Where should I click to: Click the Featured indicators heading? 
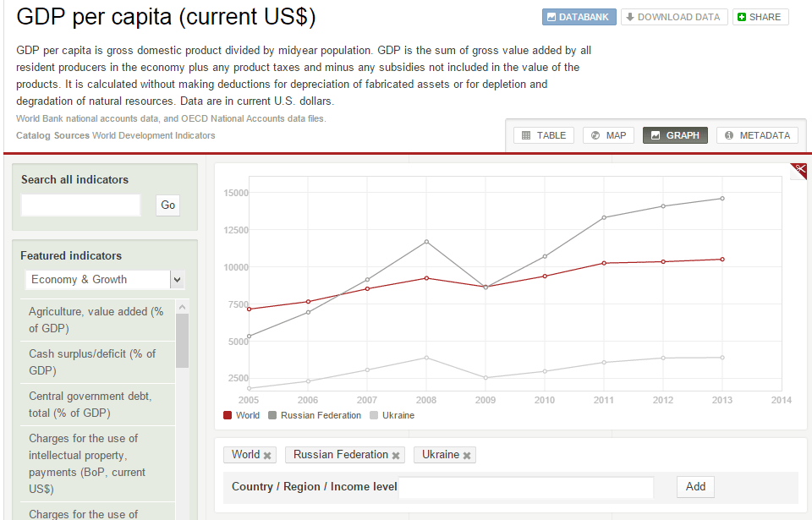click(71, 256)
